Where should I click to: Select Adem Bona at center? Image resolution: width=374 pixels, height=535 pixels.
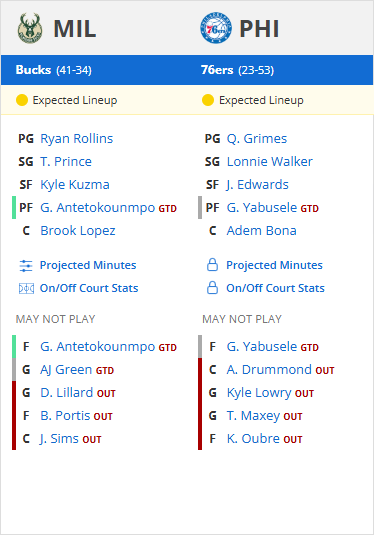tap(261, 231)
